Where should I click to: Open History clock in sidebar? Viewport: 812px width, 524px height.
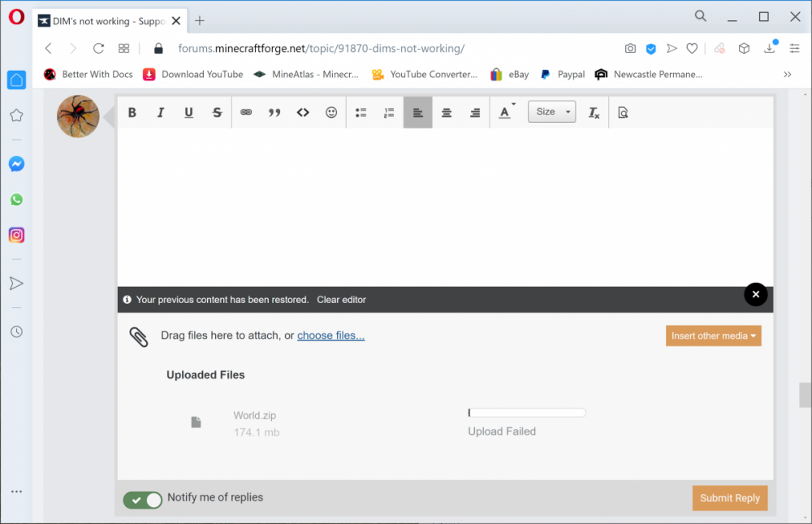[16, 331]
